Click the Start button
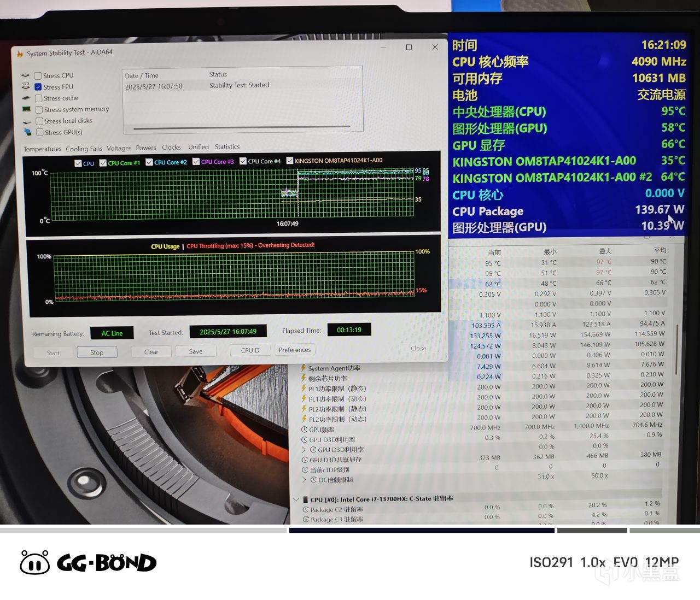 pyautogui.click(x=53, y=353)
